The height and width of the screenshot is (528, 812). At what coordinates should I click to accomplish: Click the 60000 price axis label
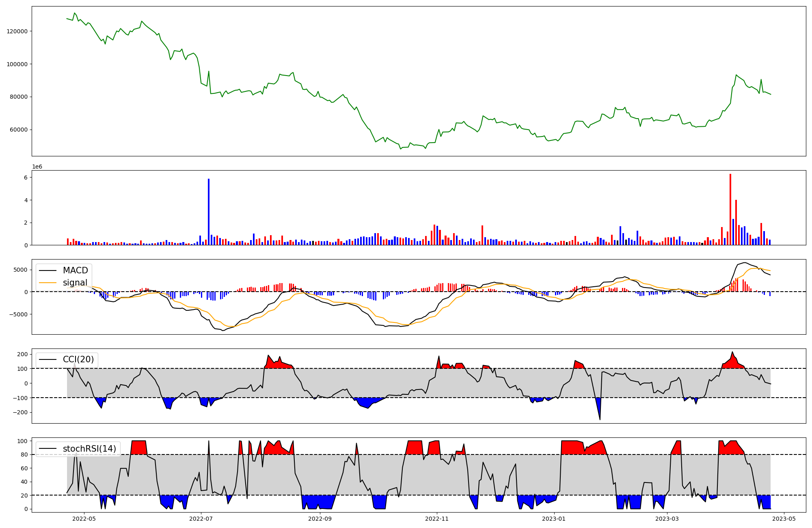pyautogui.click(x=19, y=130)
